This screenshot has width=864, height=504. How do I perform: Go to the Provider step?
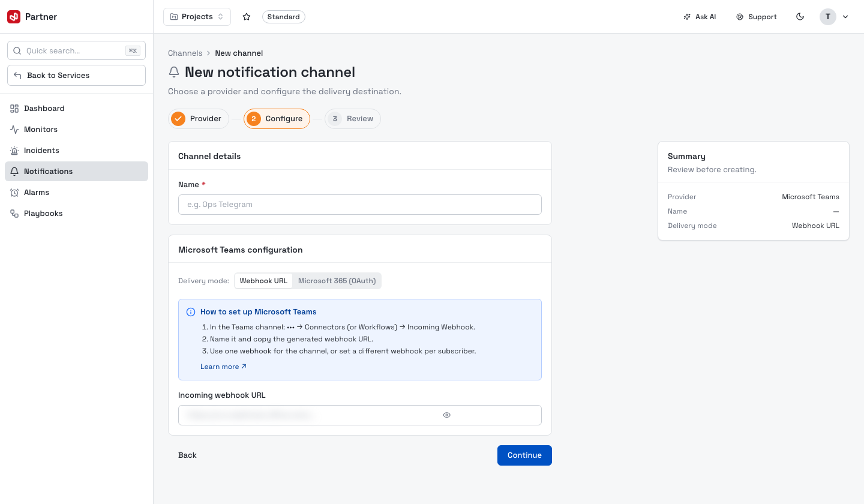point(199,119)
